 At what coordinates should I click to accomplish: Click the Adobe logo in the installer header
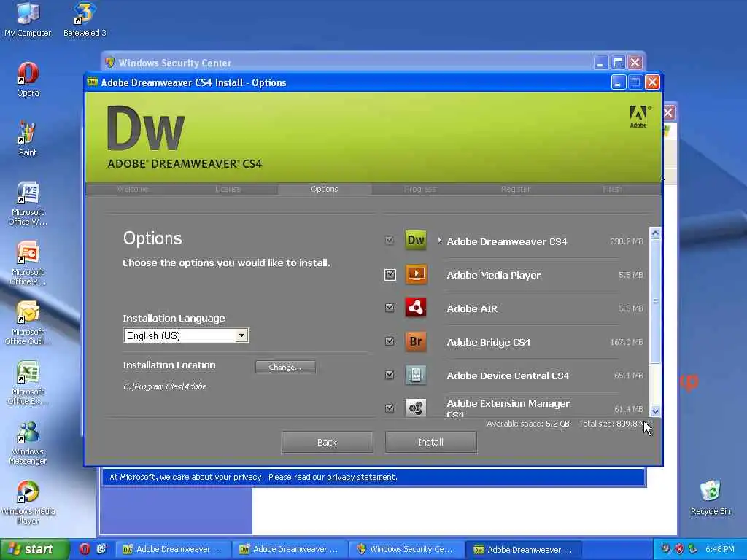click(638, 117)
